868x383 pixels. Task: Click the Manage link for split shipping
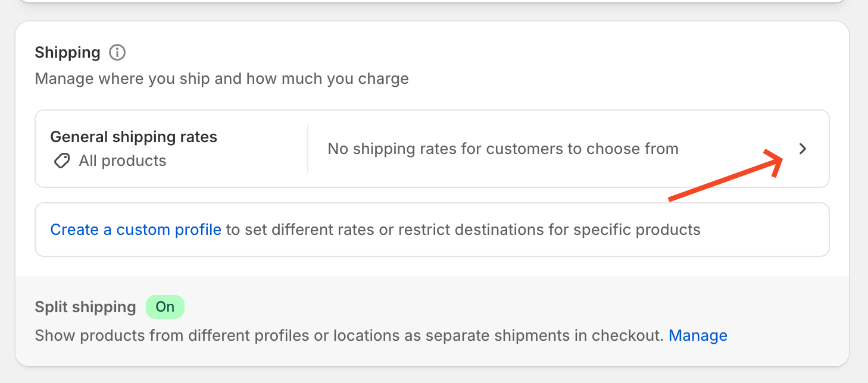point(698,335)
